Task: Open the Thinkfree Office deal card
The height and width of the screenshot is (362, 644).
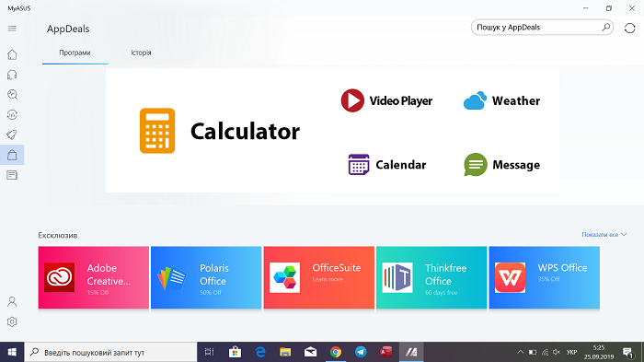Action: pos(431,277)
